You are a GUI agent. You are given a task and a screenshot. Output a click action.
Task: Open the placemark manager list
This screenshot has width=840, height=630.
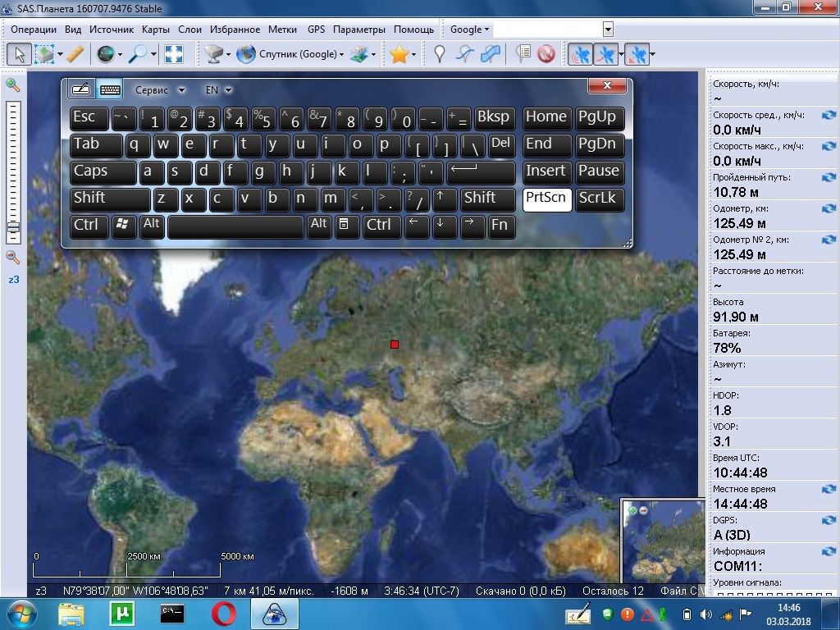coord(523,54)
